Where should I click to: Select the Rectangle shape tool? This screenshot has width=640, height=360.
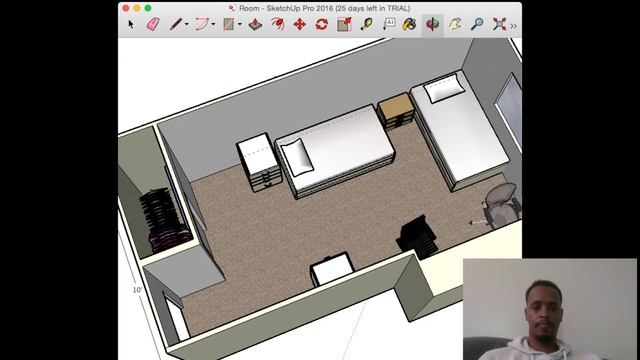(x=229, y=24)
